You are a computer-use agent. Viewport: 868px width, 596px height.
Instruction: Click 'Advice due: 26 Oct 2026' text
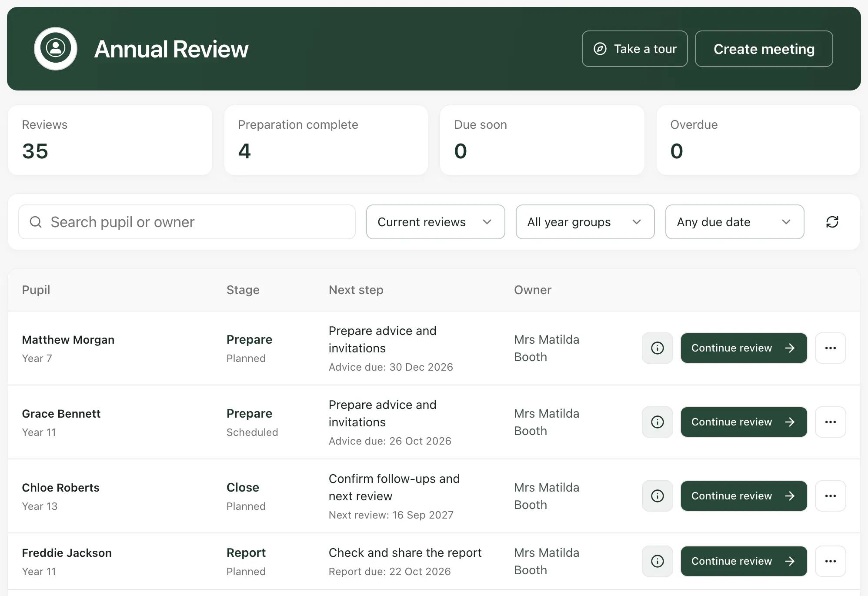[390, 441]
